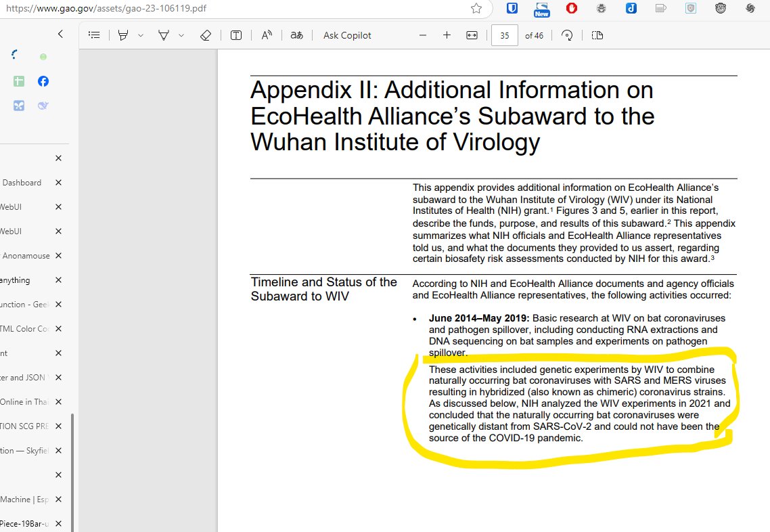This screenshot has height=532, width=770.
Task: Click 'Appendix II: Additional Information on' title line
Action: pos(452,90)
